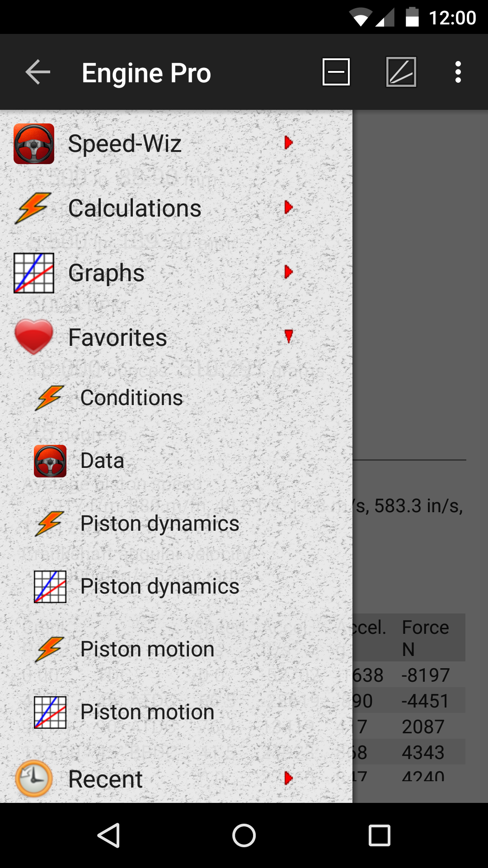Image resolution: width=488 pixels, height=868 pixels.
Task: Tap the Speed-Wiz steering wheel icon
Action: (x=34, y=144)
